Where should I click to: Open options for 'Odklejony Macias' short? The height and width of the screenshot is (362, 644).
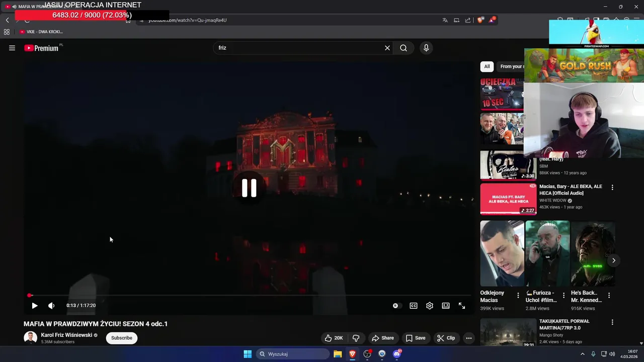[518, 296]
